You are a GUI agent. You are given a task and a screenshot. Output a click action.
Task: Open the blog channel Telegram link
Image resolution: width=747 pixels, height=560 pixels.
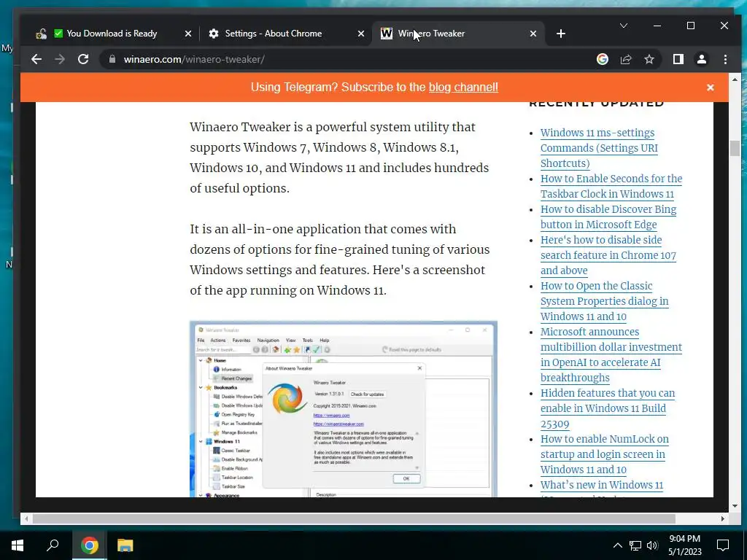pos(463,87)
